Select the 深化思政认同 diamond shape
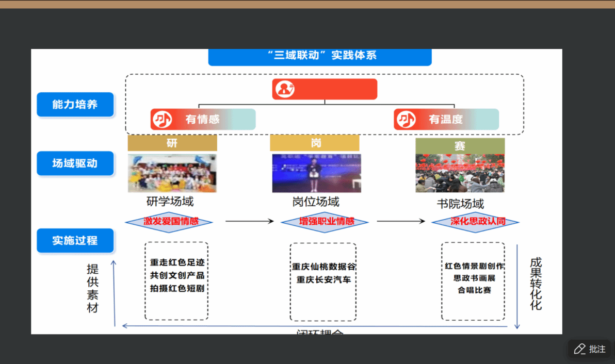The width and height of the screenshot is (615, 364). (x=475, y=222)
